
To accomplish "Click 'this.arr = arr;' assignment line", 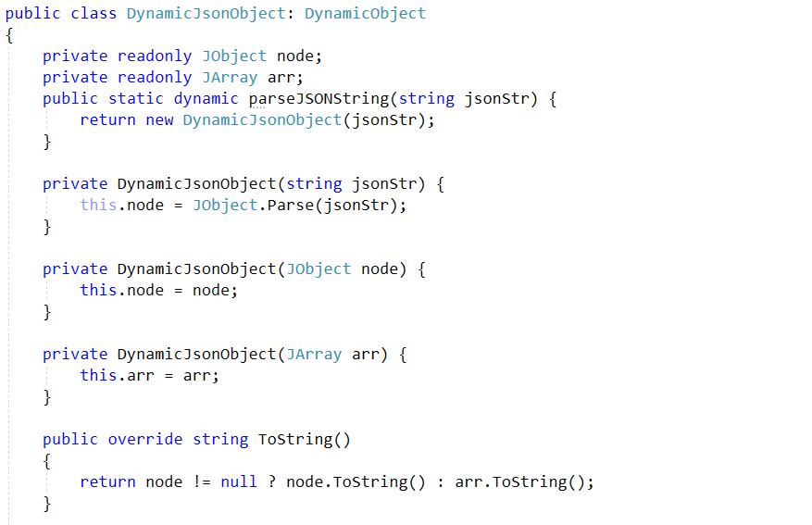I will pos(150,375).
